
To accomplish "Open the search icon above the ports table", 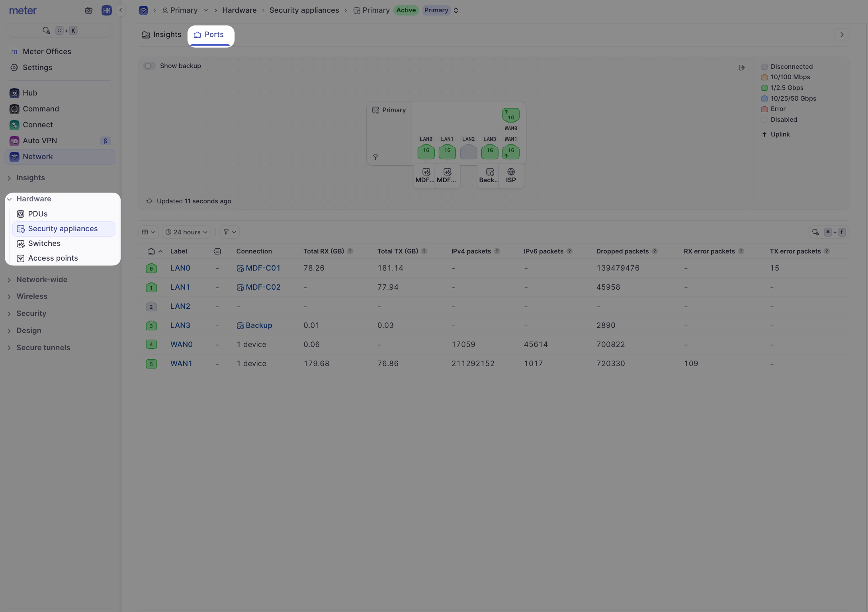I will tap(815, 232).
